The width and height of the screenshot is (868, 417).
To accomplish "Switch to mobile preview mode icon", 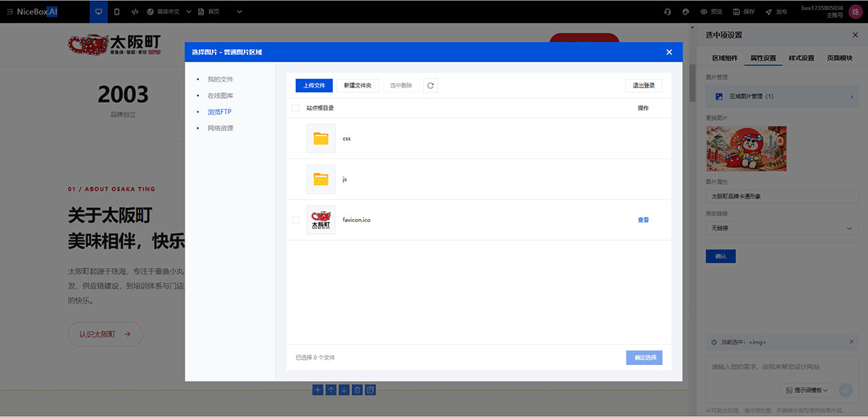I will click(x=117, y=12).
